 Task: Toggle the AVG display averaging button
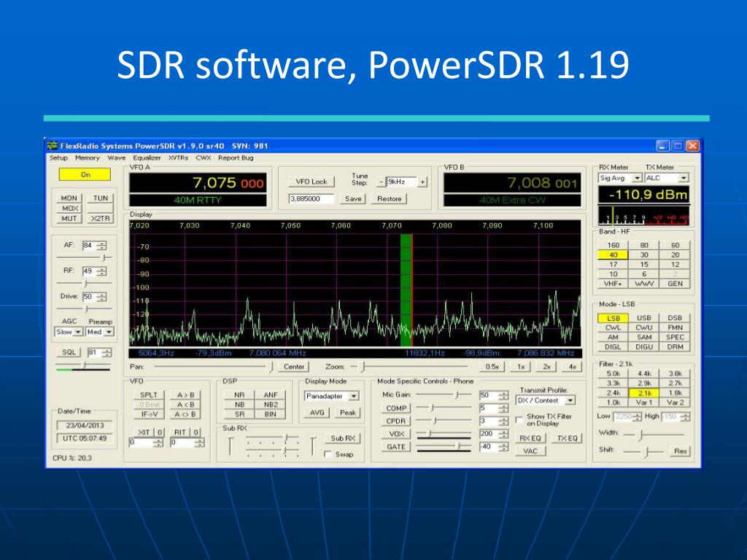[317, 413]
